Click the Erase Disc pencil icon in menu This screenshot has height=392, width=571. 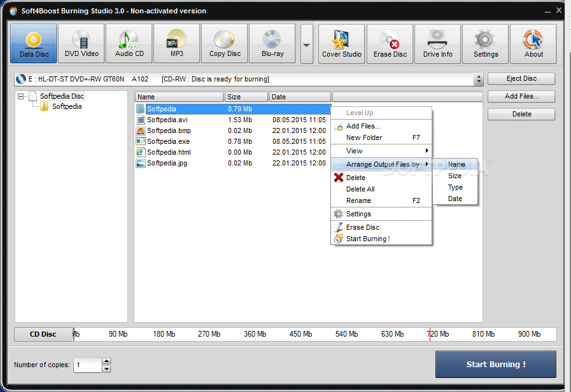(x=339, y=227)
